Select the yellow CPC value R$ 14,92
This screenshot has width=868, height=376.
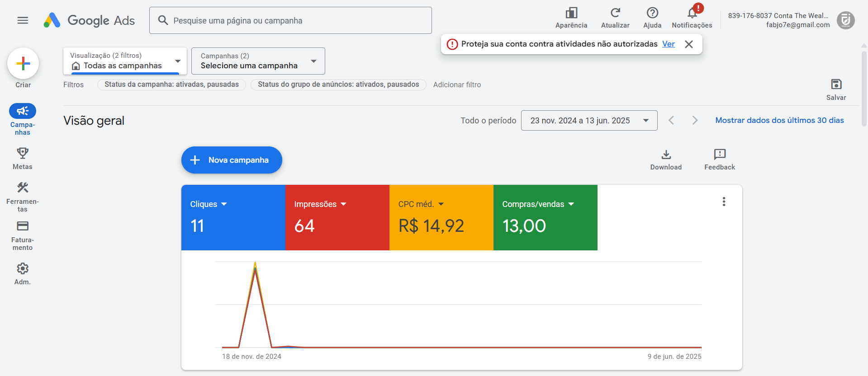pyautogui.click(x=431, y=226)
